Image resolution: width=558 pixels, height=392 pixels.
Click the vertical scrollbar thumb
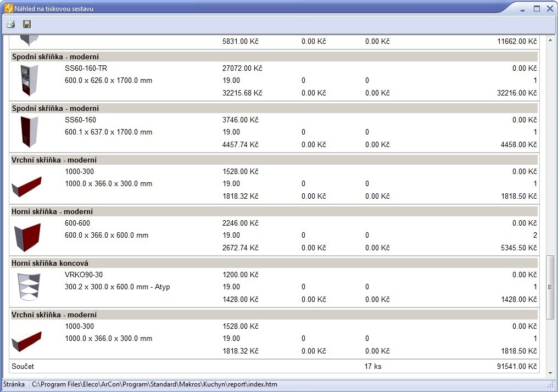550,287
